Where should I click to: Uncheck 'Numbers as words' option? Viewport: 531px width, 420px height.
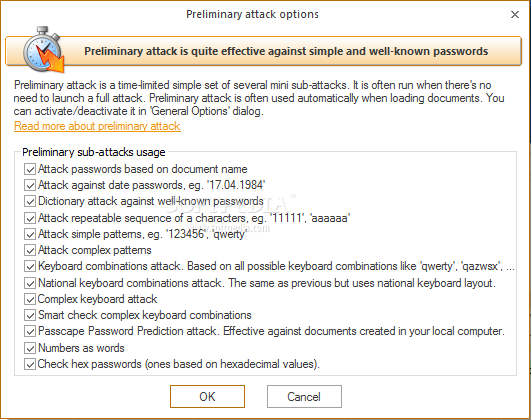point(30,348)
